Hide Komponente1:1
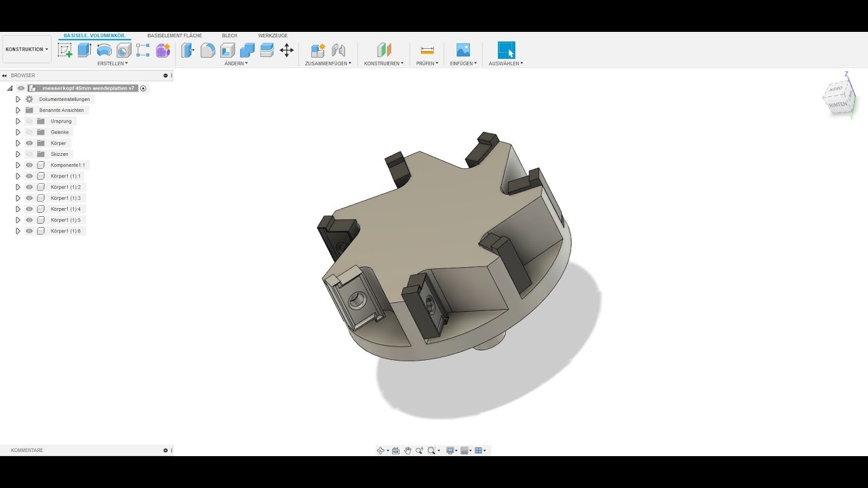Screen dimensions: 868x488 29,165
